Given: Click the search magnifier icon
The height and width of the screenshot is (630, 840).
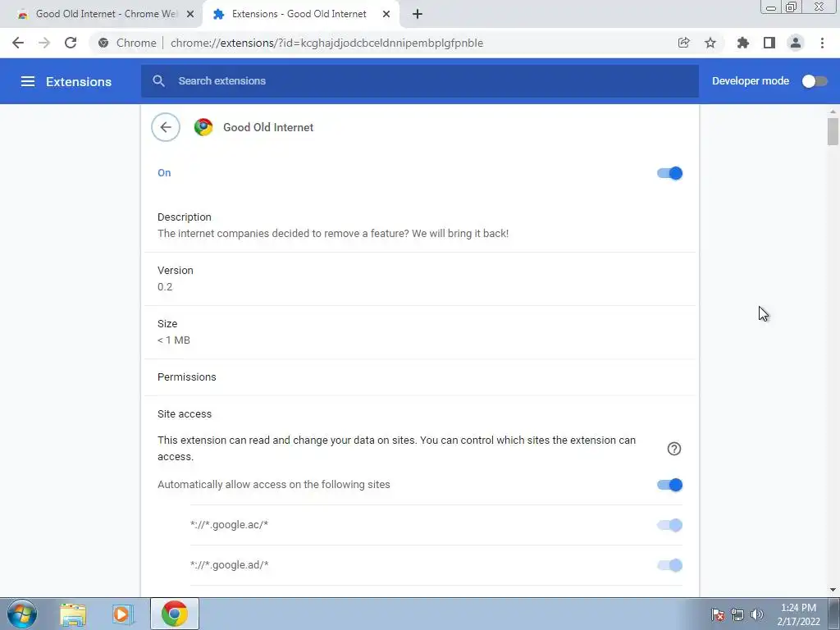Looking at the screenshot, I should (x=158, y=81).
